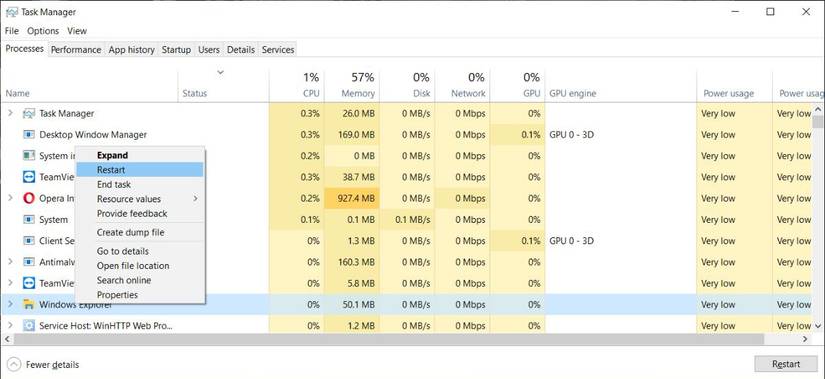This screenshot has width=825, height=379.
Task: Click the horizontal scrollbar right arrow
Action: [x=804, y=339]
